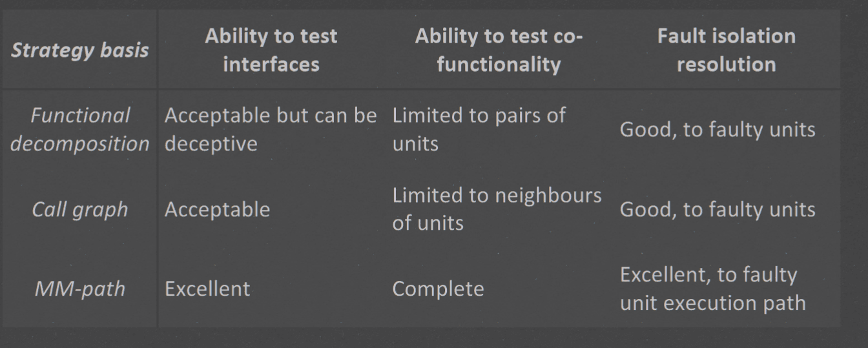Select the 'Limited to neighbours of units' cell
Image resolution: width=868 pixels, height=348 pixels.
click(x=497, y=209)
